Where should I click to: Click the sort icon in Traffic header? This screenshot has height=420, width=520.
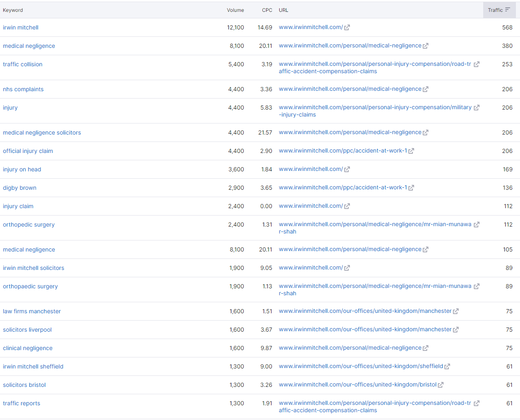click(x=507, y=10)
